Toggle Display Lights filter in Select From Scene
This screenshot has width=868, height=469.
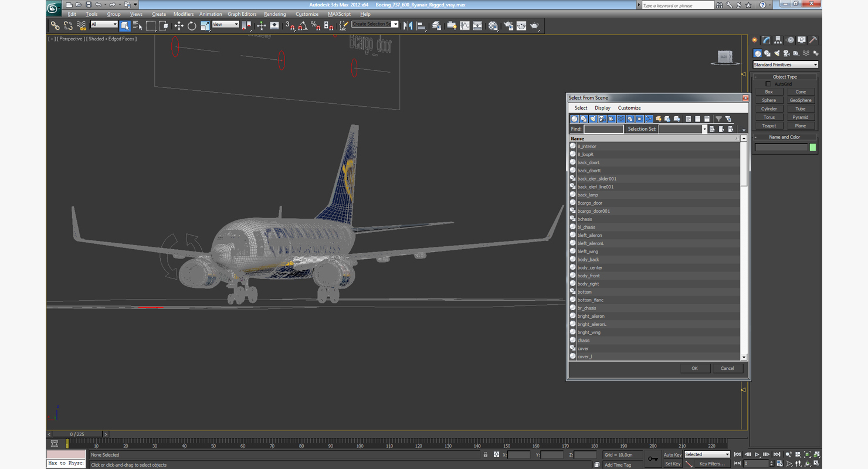[594, 119]
